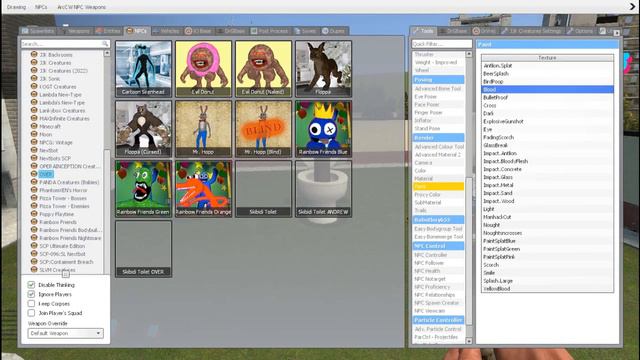Choose the BulletProof paint texture
Screen dimensions: 640x360
point(547,97)
